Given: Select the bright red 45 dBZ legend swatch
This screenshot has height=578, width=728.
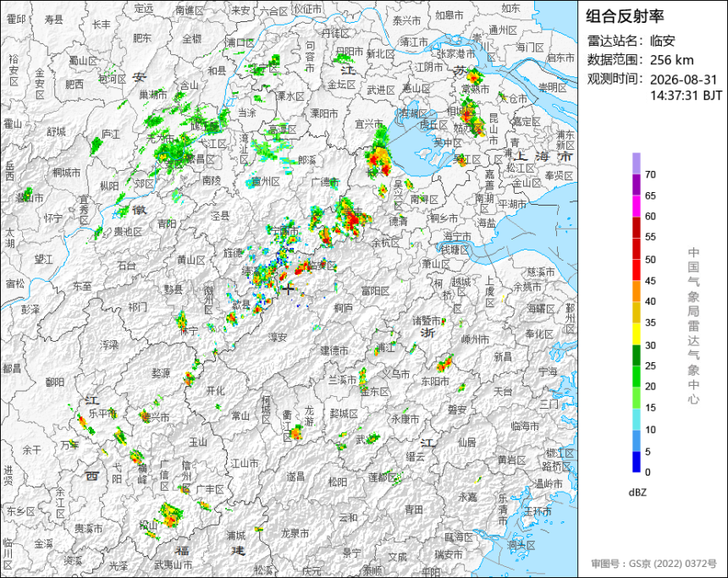Looking at the screenshot, I should [637, 270].
